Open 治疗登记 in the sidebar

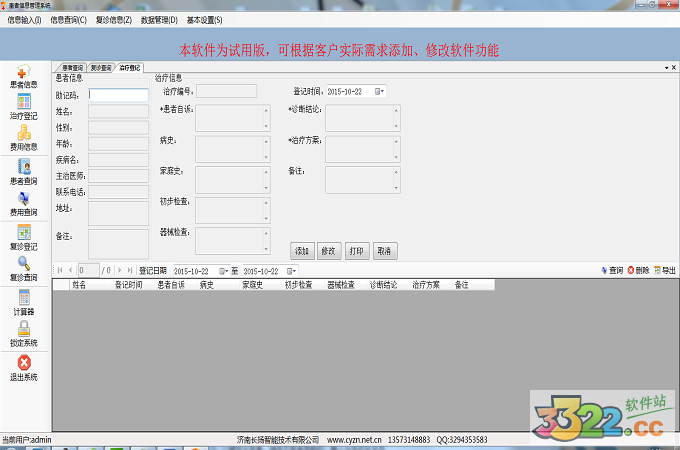(x=24, y=107)
